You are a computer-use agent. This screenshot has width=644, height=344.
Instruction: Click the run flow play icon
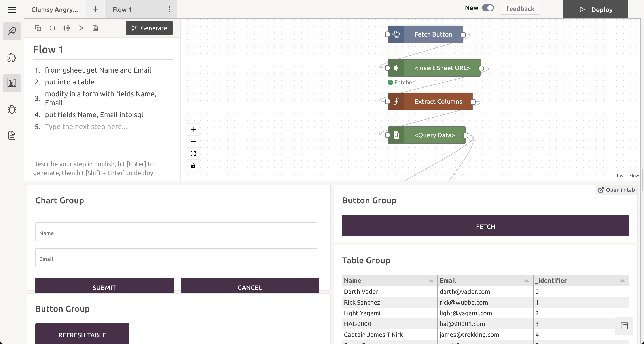click(x=81, y=28)
